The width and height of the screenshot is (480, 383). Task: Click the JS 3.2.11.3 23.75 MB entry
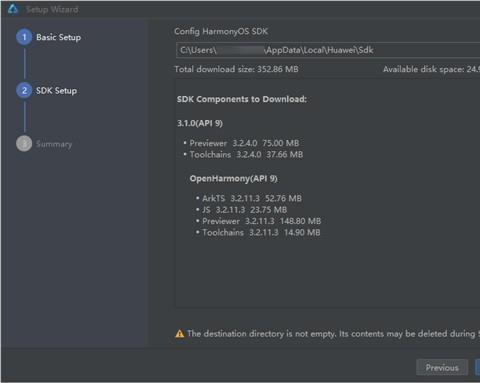pyautogui.click(x=244, y=210)
